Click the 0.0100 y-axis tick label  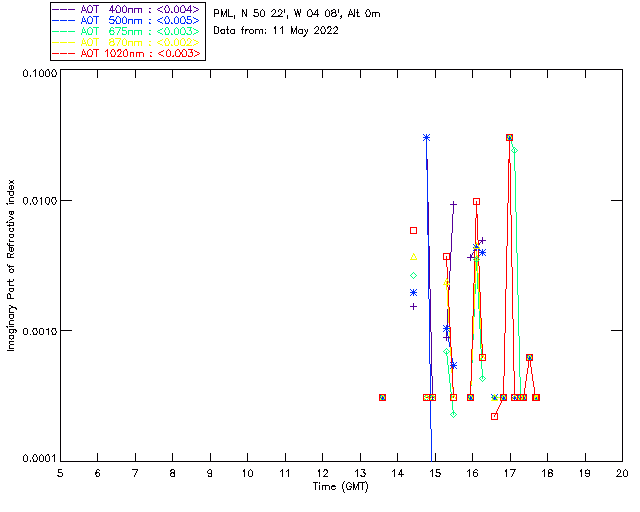click(39, 201)
